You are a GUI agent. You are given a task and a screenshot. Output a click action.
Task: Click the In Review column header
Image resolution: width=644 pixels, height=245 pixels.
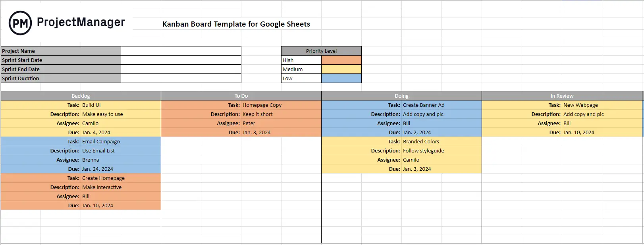pyautogui.click(x=562, y=96)
